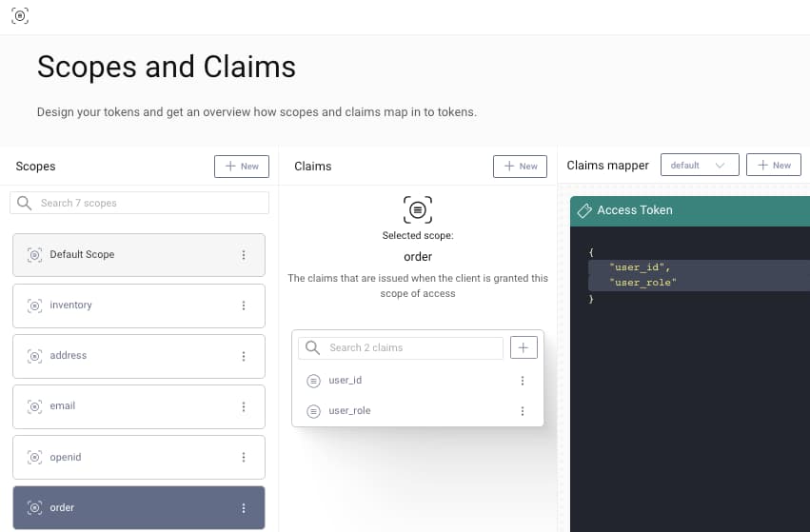The image size is (810, 532).
Task: Expand the default claims mapper dropdown
Action: [x=699, y=166]
